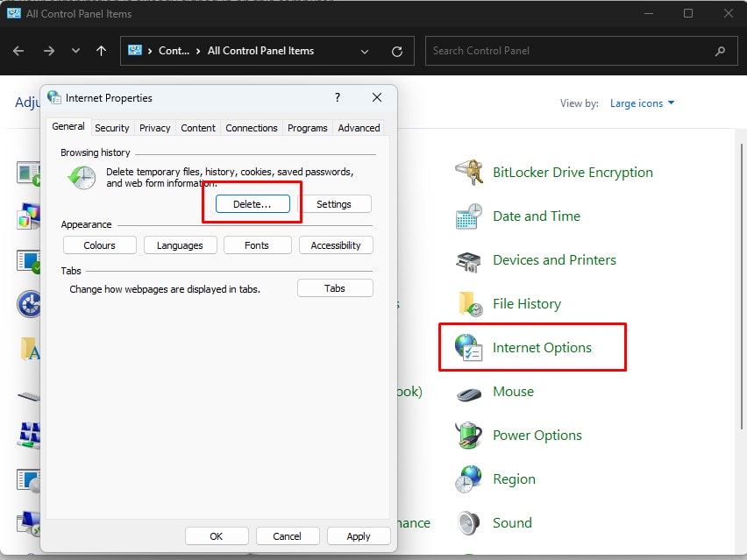Open the address bar history dropdown
The height and width of the screenshot is (560, 747).
365,51
